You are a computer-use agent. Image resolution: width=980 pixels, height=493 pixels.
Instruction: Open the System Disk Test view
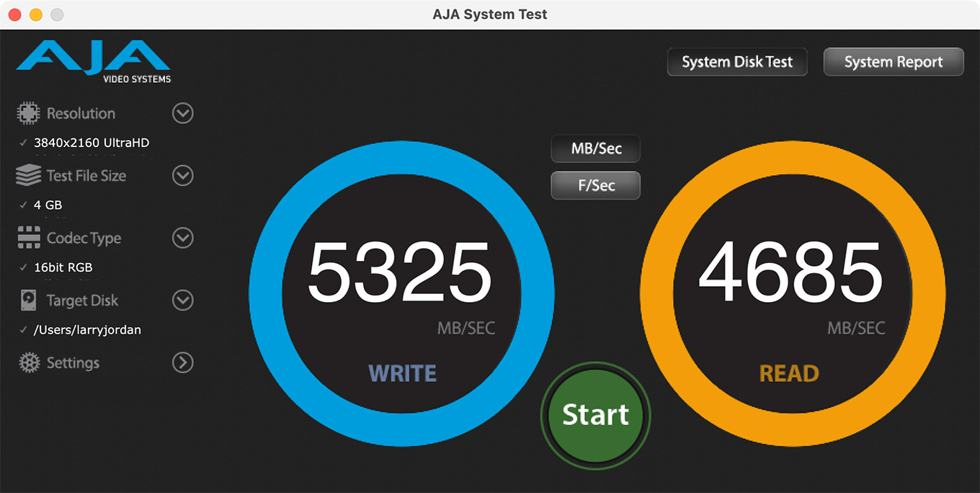[737, 62]
